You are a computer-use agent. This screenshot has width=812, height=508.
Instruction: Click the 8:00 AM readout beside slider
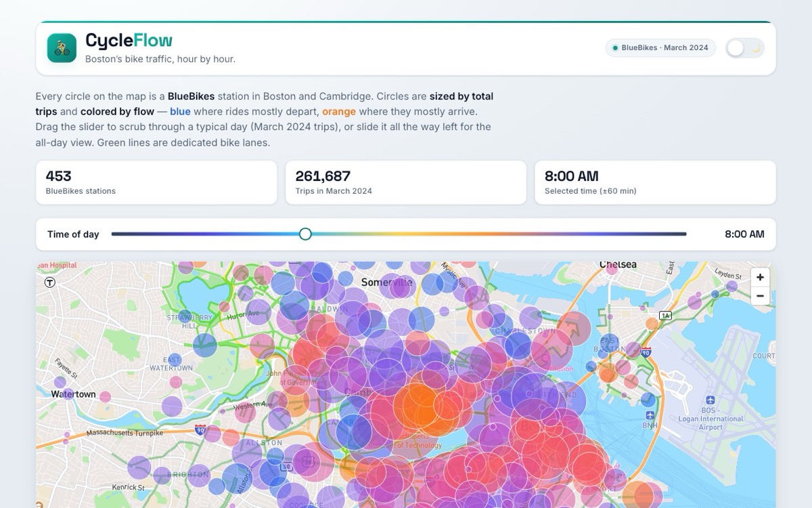[x=744, y=234]
